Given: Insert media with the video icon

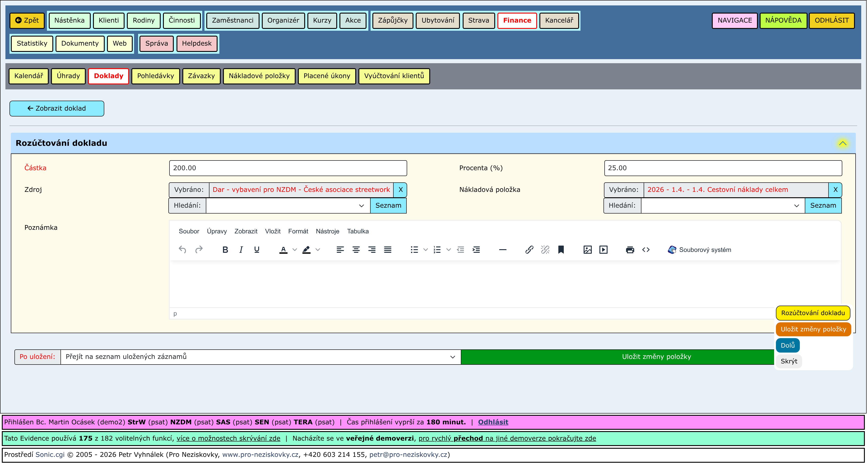Looking at the screenshot, I should click(x=603, y=250).
